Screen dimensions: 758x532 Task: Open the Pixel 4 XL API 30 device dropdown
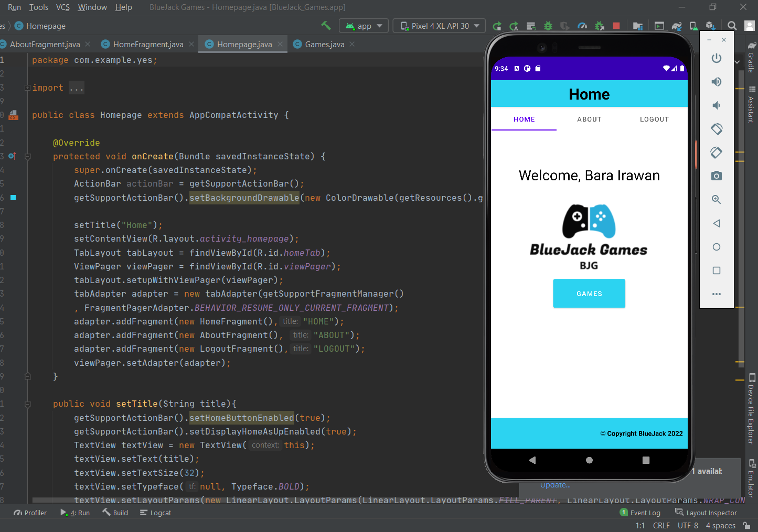pyautogui.click(x=440, y=26)
